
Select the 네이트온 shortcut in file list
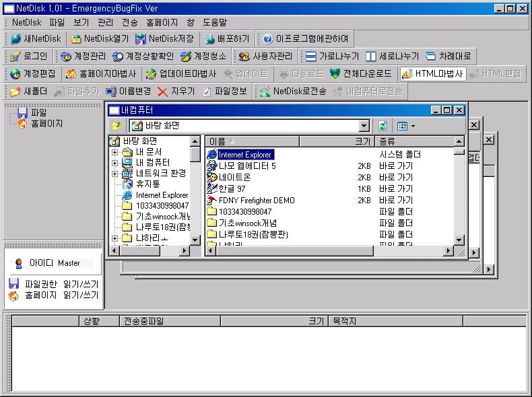[234, 177]
